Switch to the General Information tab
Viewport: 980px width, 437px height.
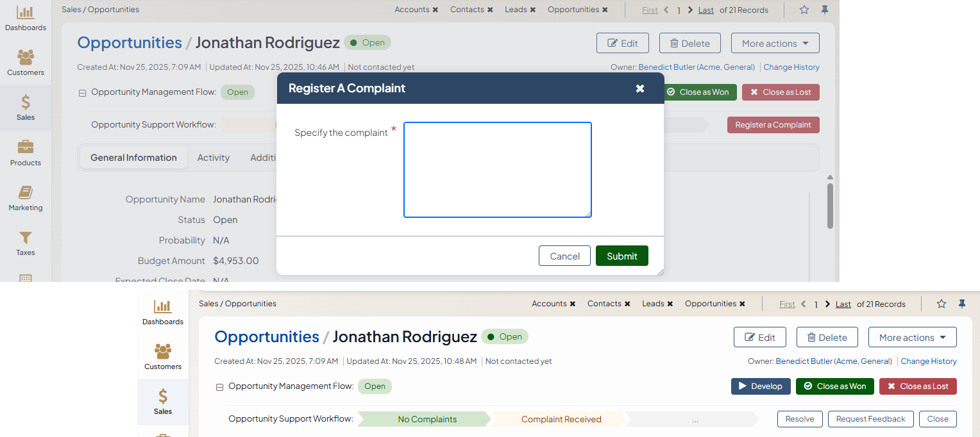tap(133, 158)
